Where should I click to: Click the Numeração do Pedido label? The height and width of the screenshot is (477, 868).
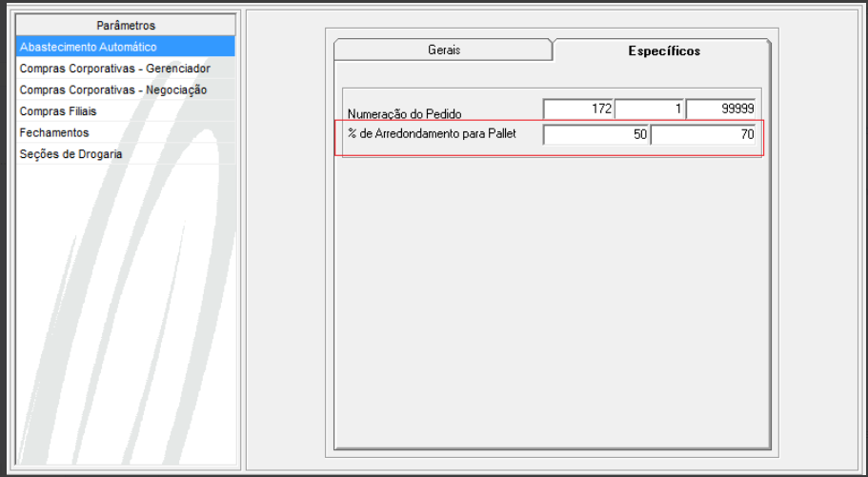pos(404,114)
